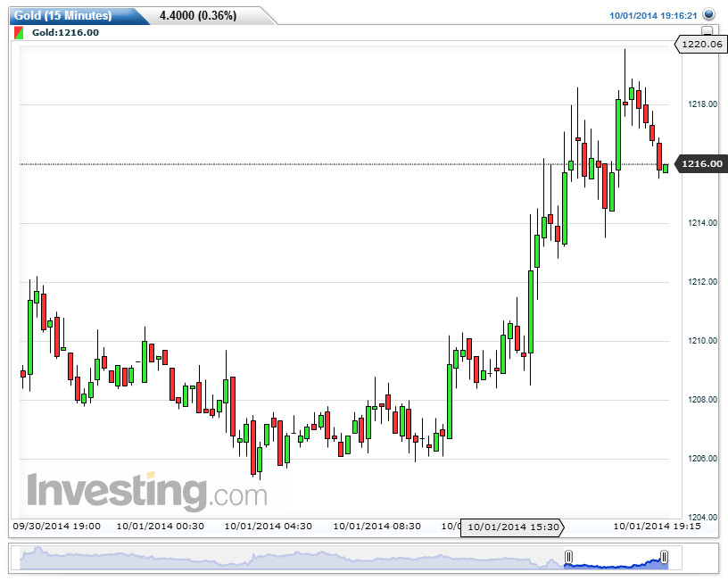The image size is (728, 581).
Task: Click the 10/01/2014 04:30 time axis label
Action: pyautogui.click(x=269, y=527)
